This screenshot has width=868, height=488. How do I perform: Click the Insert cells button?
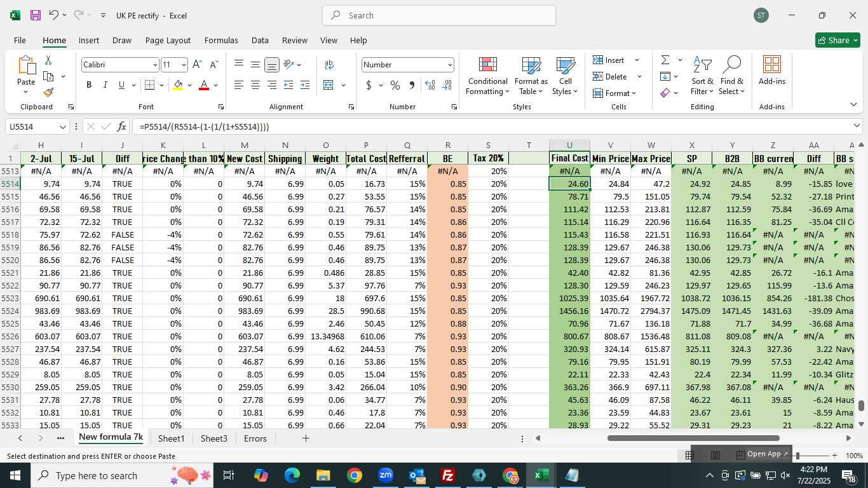tap(616, 60)
